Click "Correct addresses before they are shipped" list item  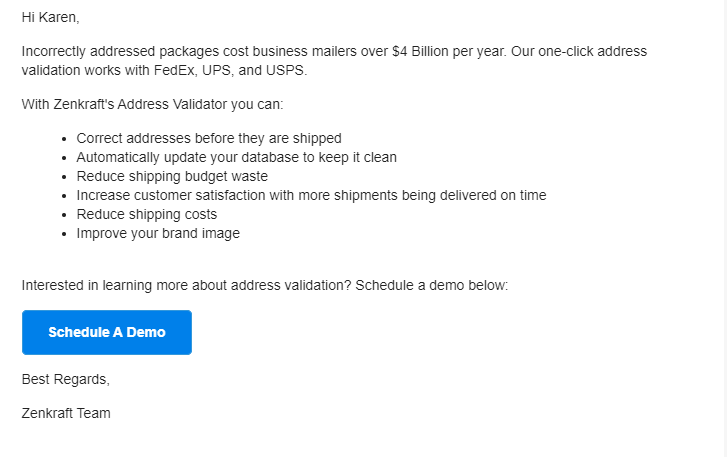pos(209,138)
